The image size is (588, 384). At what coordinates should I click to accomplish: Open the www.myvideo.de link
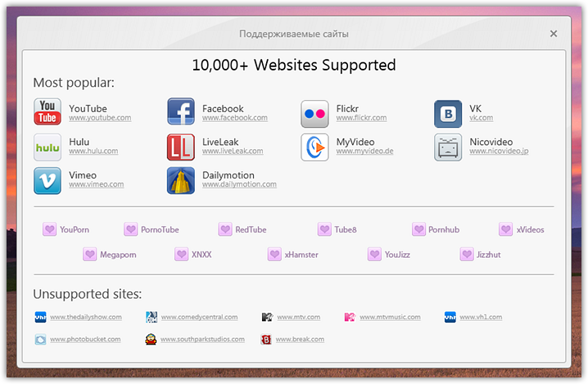(x=365, y=151)
